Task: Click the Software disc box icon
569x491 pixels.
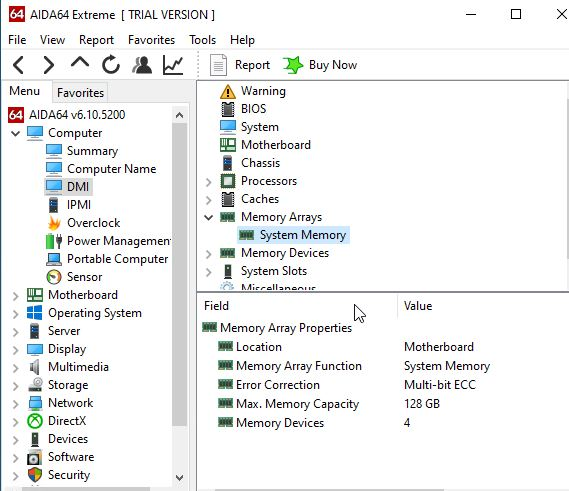Action: 34,457
